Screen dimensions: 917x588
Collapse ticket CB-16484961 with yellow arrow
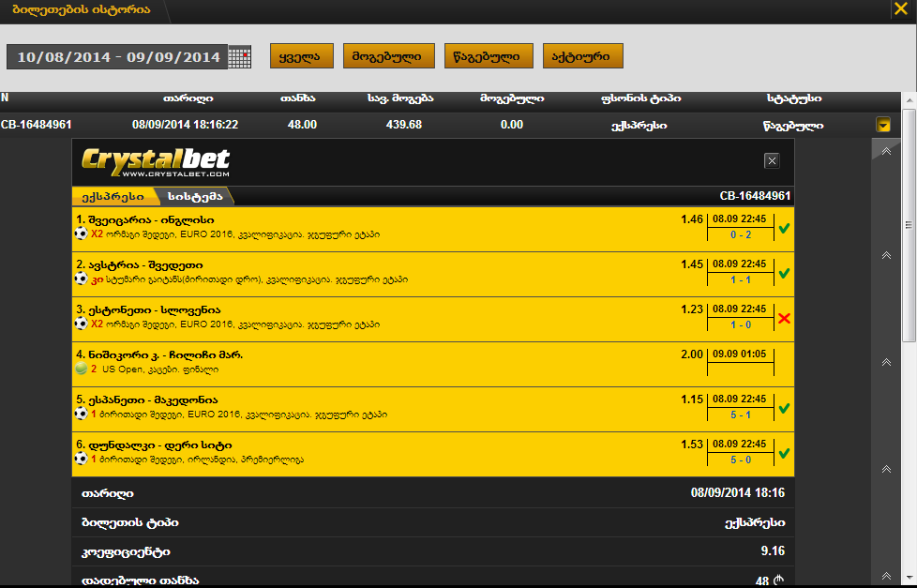[x=883, y=125]
